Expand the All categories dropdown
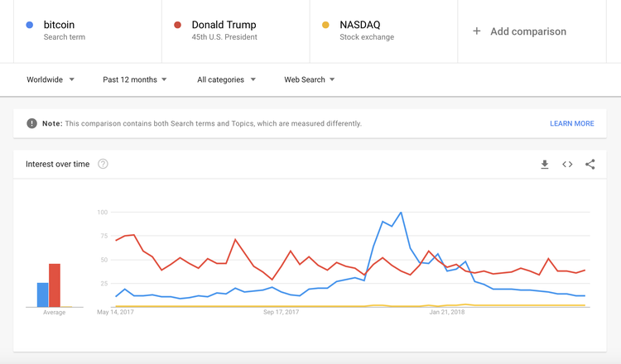This screenshot has height=364, width=621. click(x=226, y=79)
